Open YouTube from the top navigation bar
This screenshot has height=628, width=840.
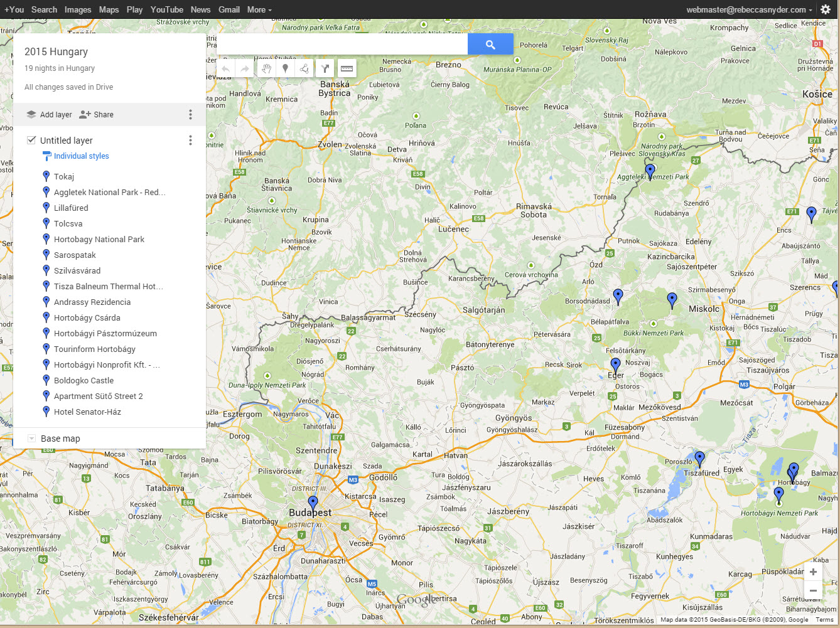(166, 9)
